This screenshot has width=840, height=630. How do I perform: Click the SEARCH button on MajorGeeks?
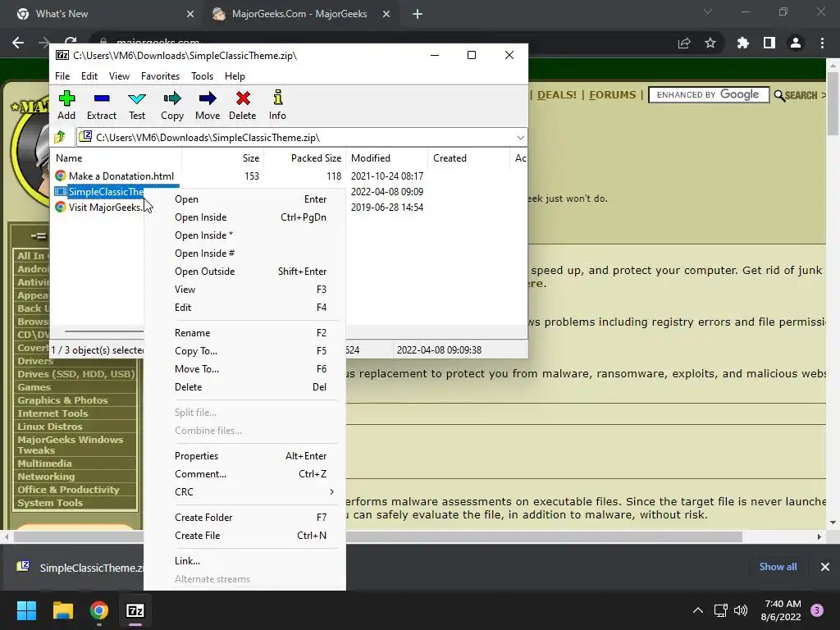(796, 95)
